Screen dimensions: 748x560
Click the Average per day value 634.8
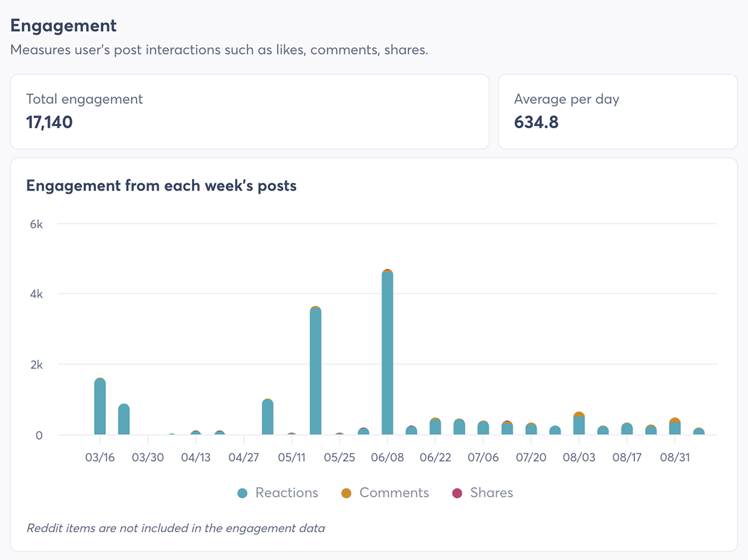536,122
